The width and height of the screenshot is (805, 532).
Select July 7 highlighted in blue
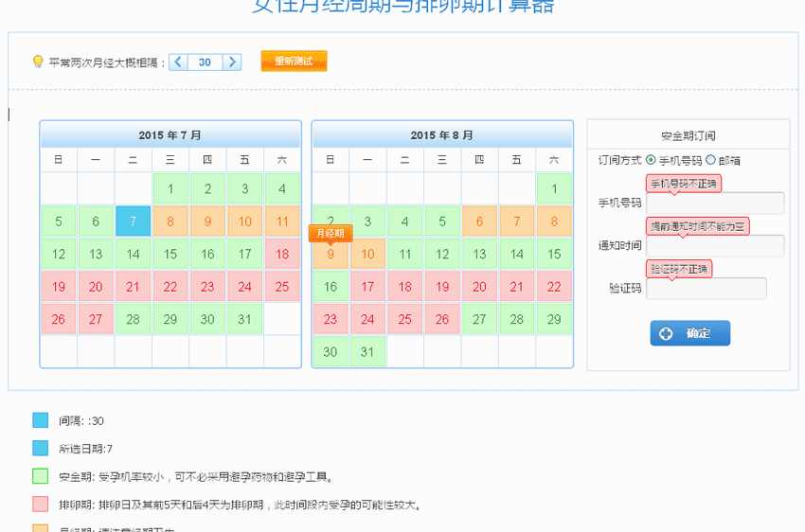pos(133,222)
